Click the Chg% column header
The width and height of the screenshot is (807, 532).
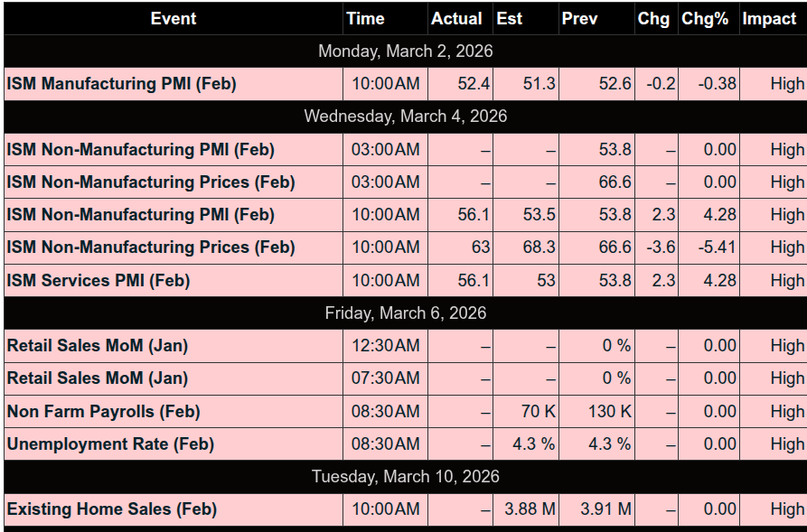point(705,19)
